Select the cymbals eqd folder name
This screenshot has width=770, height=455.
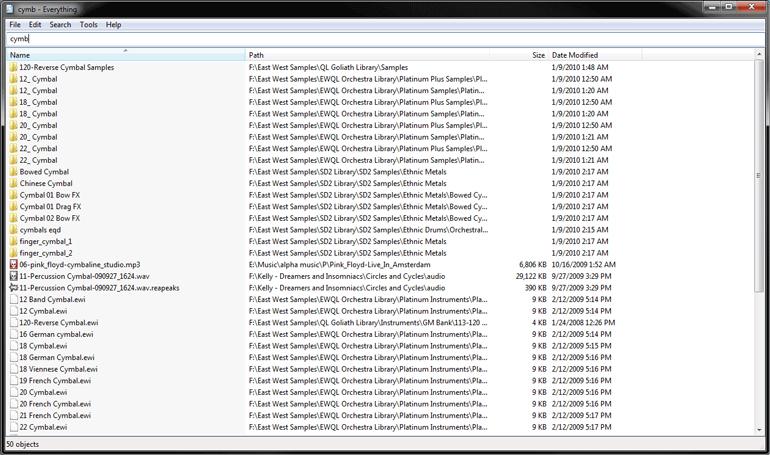coord(40,230)
